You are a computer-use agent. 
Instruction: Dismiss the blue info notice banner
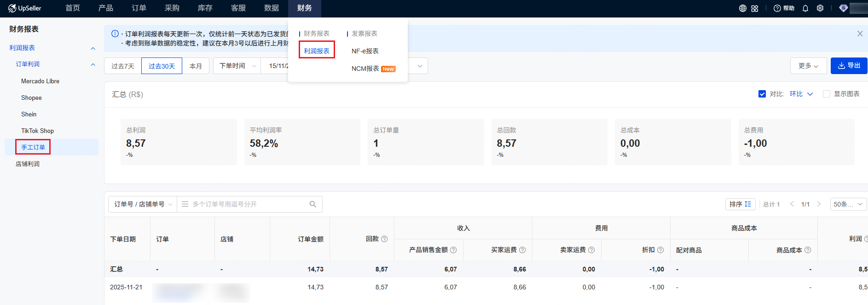(860, 34)
